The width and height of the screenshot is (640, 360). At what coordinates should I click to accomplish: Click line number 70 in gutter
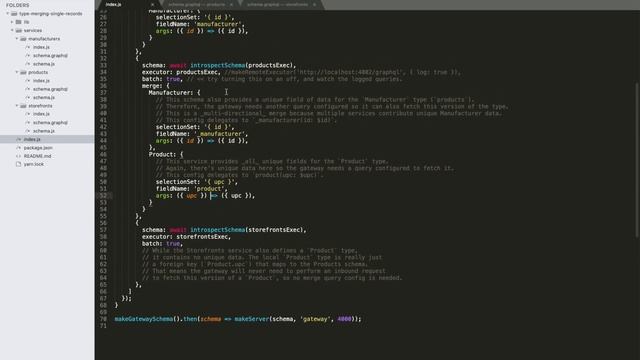click(x=103, y=319)
